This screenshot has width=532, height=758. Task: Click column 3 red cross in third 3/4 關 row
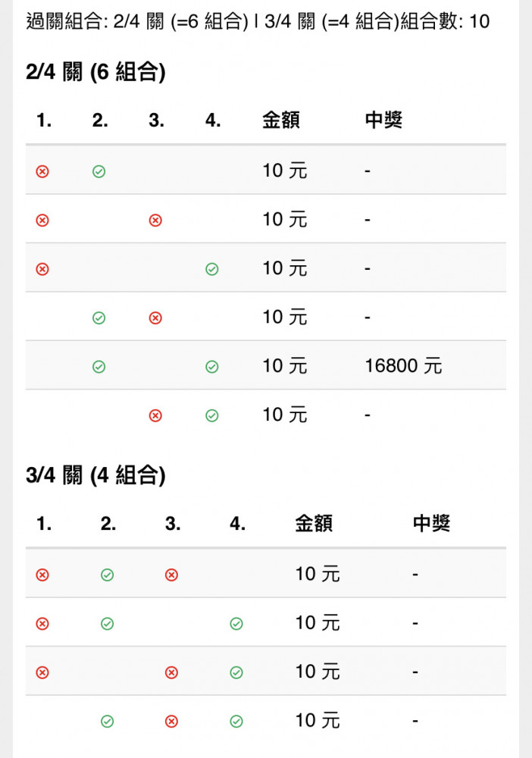pos(171,672)
